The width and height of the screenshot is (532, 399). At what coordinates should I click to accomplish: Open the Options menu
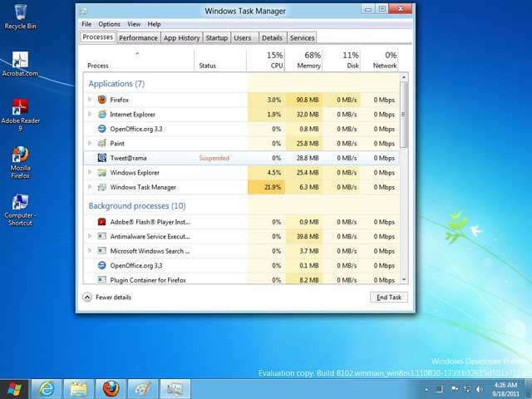(x=109, y=24)
